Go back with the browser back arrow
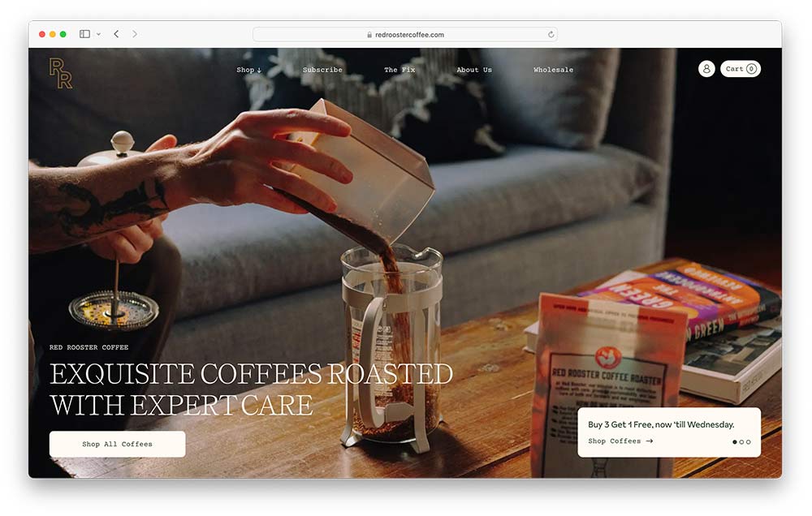This screenshot has width=812, height=516. pyautogui.click(x=116, y=34)
